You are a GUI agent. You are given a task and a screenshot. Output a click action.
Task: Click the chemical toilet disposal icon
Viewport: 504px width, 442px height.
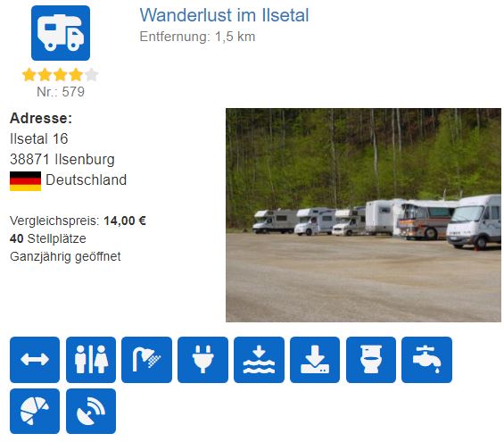[371, 360]
